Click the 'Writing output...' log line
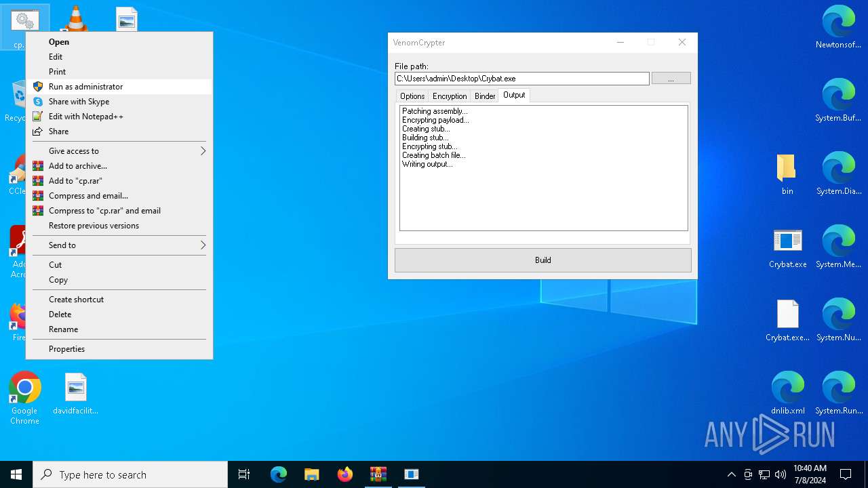 [x=427, y=164]
